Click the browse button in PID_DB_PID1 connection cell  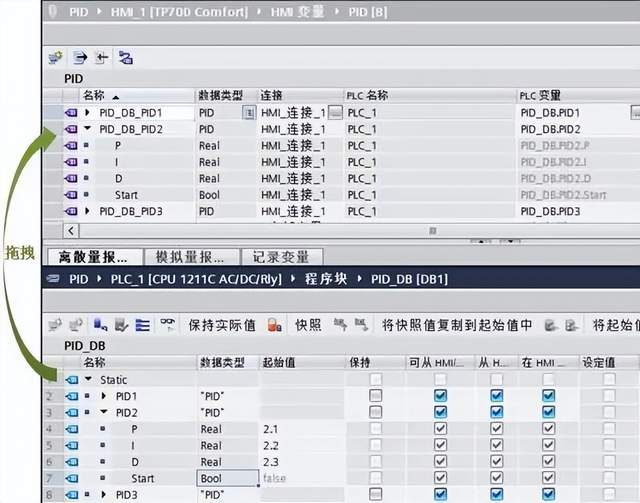click(x=334, y=113)
